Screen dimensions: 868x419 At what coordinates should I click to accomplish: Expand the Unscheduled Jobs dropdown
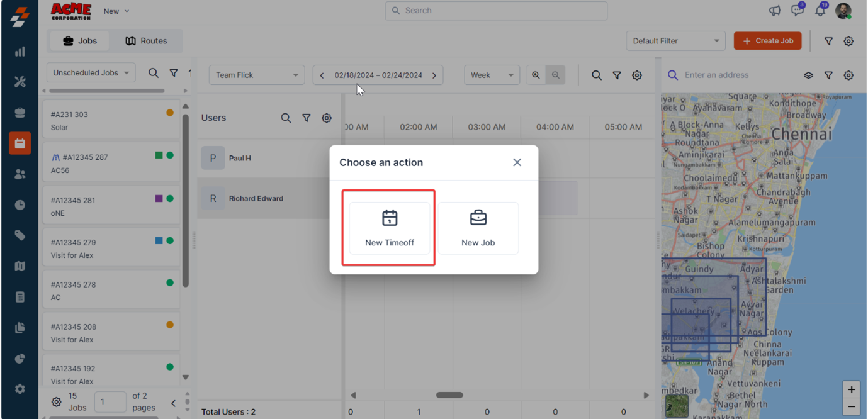tap(91, 73)
